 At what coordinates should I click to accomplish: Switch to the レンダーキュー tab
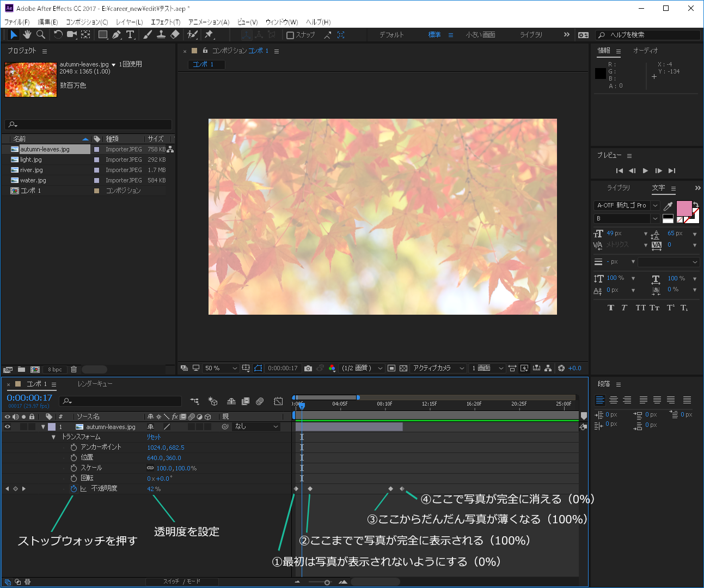pyautogui.click(x=95, y=384)
